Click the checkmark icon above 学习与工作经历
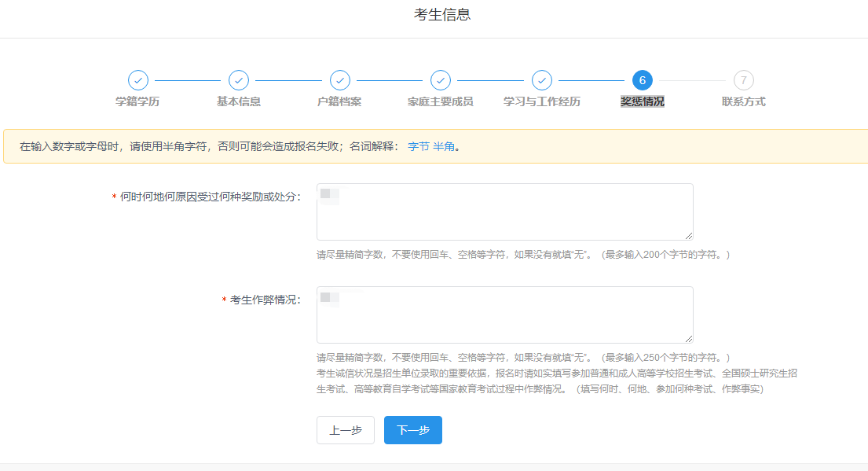Viewport: 868px width, 471px height. 542,80
